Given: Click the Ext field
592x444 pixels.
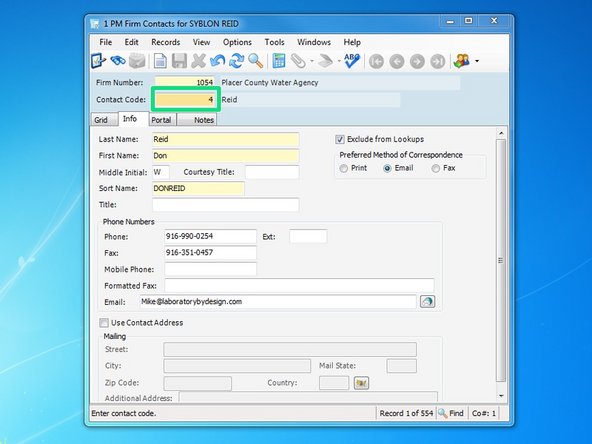Looking at the screenshot, I should click(308, 236).
